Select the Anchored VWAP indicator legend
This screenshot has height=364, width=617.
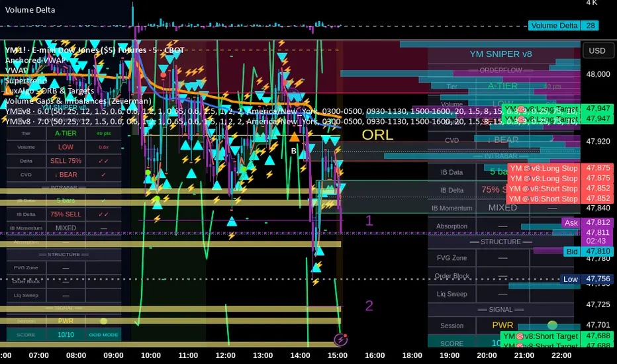(35, 60)
